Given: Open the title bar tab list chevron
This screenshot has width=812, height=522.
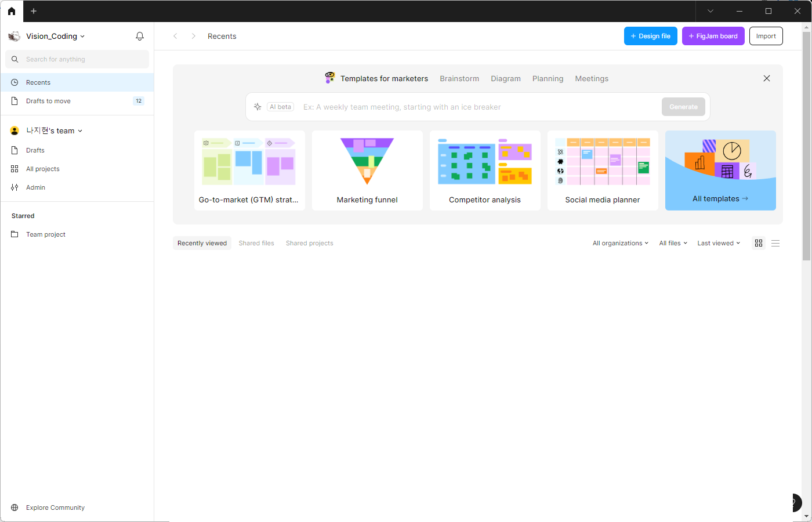Looking at the screenshot, I should [x=710, y=11].
